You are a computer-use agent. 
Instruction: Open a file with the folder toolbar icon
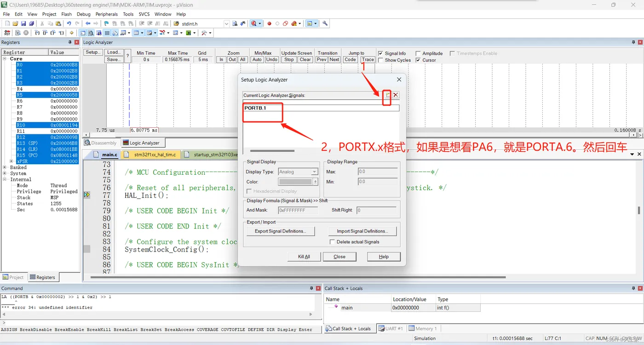click(15, 23)
